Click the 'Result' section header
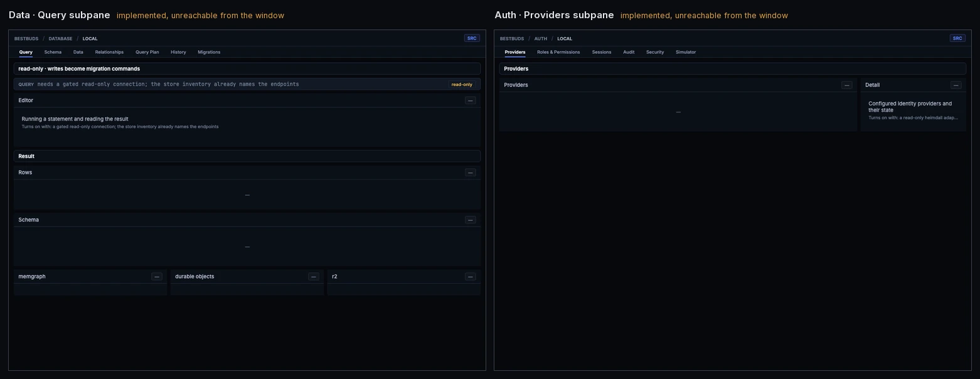The width and height of the screenshot is (980, 379). (247, 156)
